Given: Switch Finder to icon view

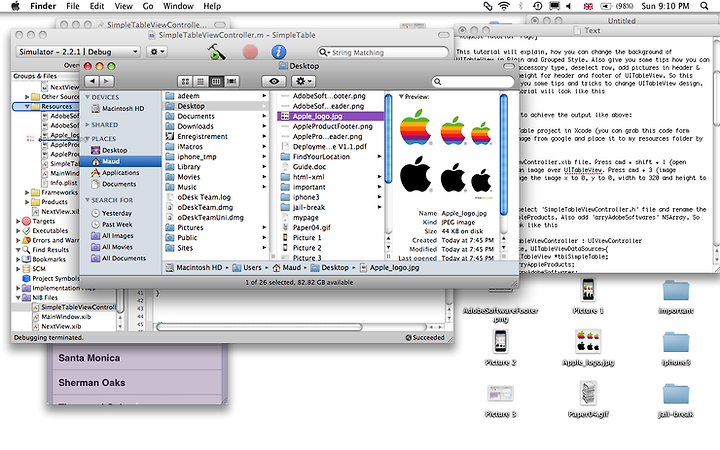Looking at the screenshot, I should click(x=185, y=81).
